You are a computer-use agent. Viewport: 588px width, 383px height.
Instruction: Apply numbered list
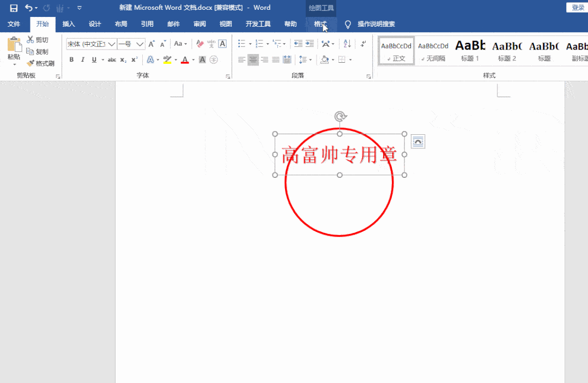[259, 44]
